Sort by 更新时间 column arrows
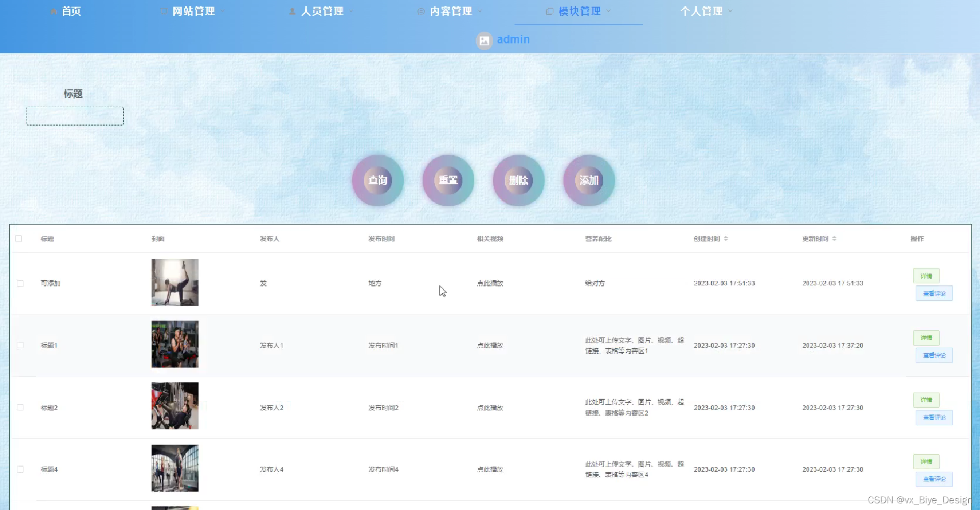 point(834,238)
